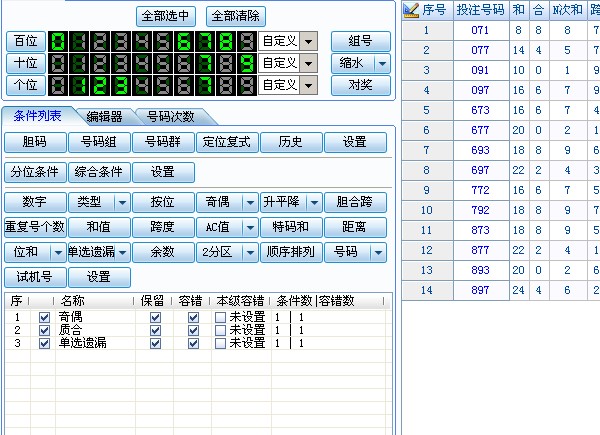
Task: Select the 分位条件 button
Action: [35, 172]
